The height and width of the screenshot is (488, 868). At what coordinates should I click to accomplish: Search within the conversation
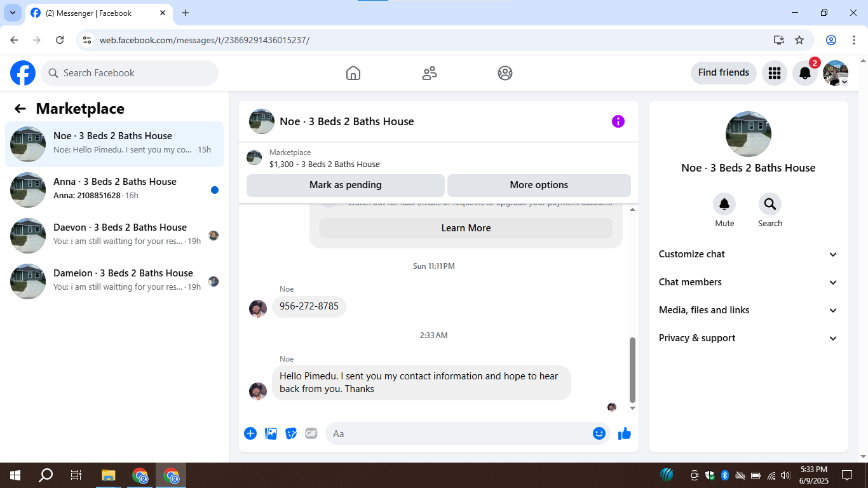pyautogui.click(x=770, y=204)
